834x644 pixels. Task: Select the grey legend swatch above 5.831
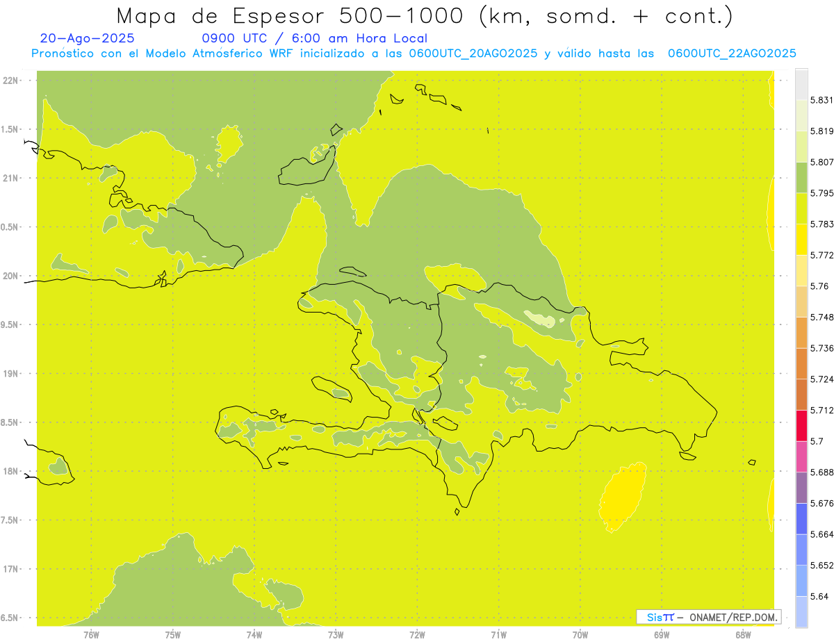click(801, 85)
